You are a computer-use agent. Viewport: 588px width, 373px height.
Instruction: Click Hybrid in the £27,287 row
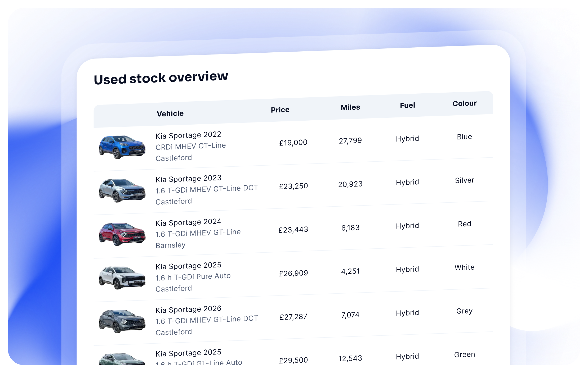[407, 313]
